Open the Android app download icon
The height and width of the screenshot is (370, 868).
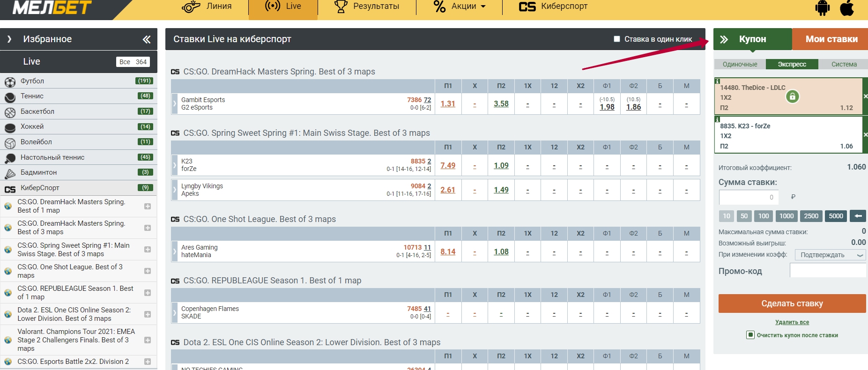(823, 8)
